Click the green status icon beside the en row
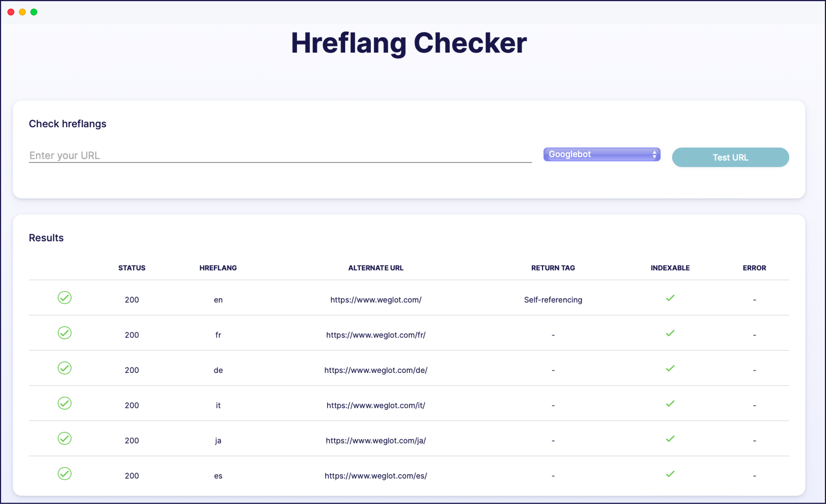Image resolution: width=826 pixels, height=504 pixels. pyautogui.click(x=65, y=298)
